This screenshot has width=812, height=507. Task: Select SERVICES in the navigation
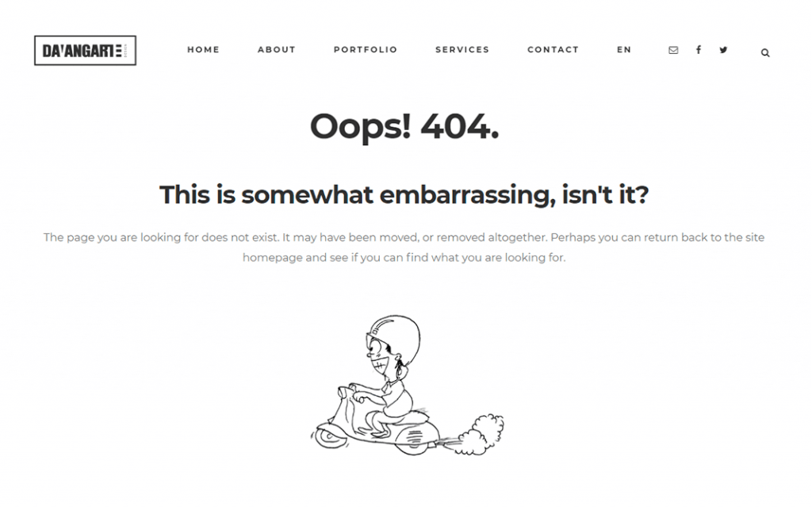462,50
